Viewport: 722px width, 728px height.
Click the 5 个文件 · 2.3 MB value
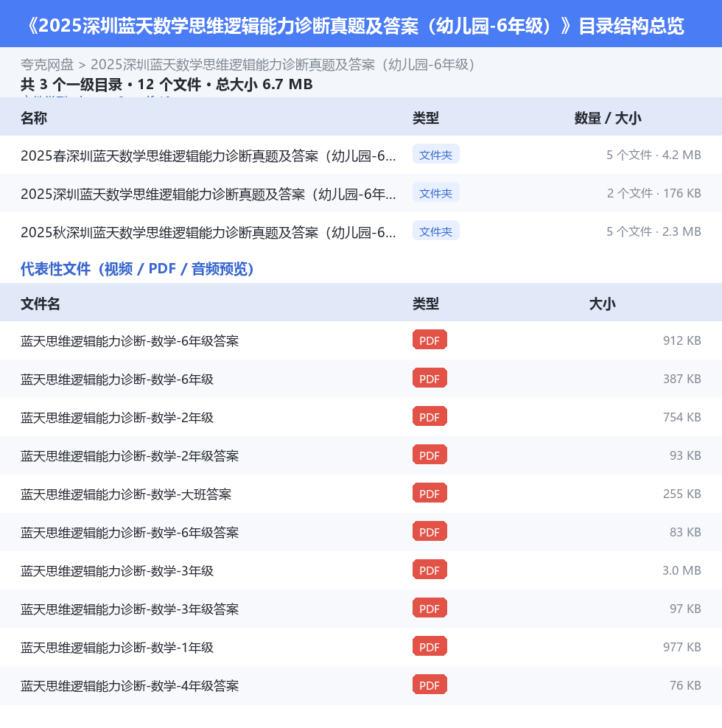[x=653, y=231]
